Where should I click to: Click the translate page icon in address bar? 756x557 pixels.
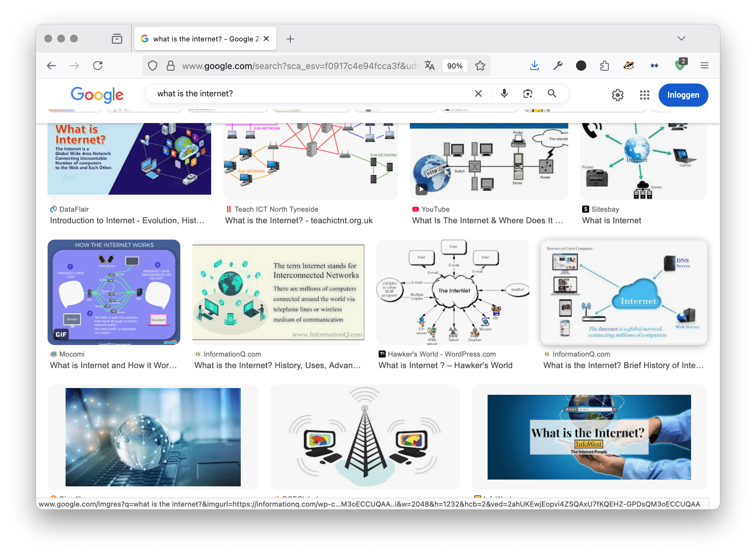[x=430, y=66]
